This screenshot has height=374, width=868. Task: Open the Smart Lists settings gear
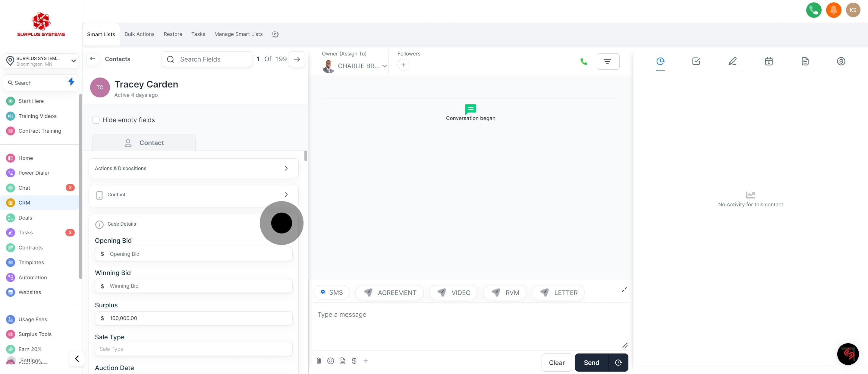tap(275, 34)
